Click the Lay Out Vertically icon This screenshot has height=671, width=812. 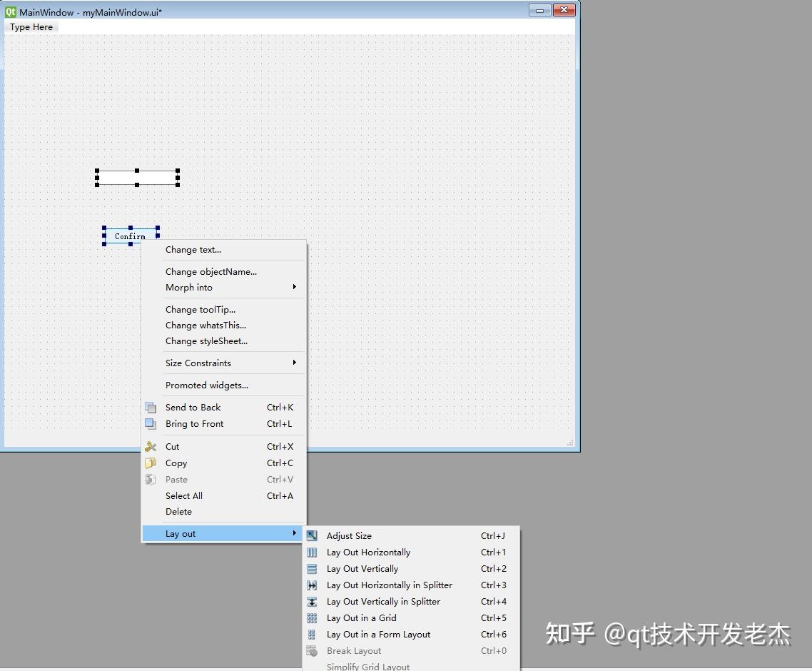pyautogui.click(x=312, y=568)
